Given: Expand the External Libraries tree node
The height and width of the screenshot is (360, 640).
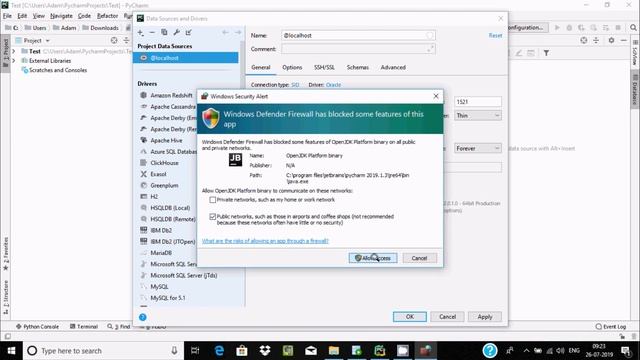Looking at the screenshot, I should (13, 61).
